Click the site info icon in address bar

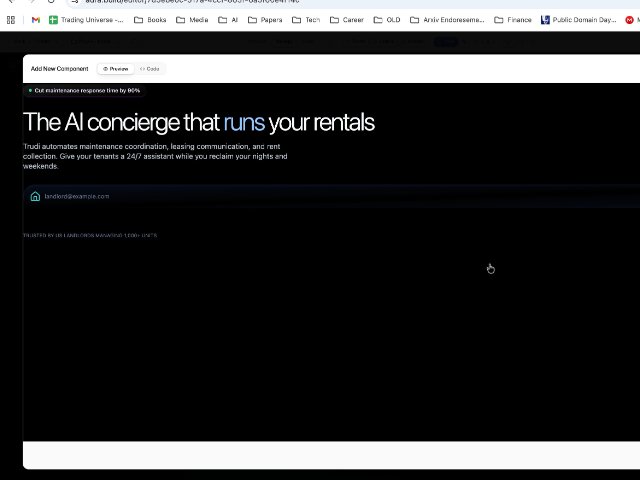[74, 1]
